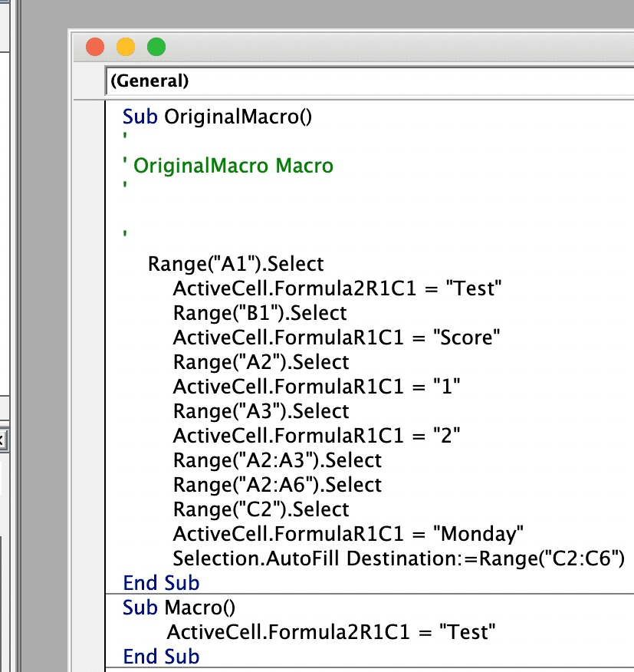The width and height of the screenshot is (634, 672).
Task: Click the green zoom window button
Action: pos(156,47)
